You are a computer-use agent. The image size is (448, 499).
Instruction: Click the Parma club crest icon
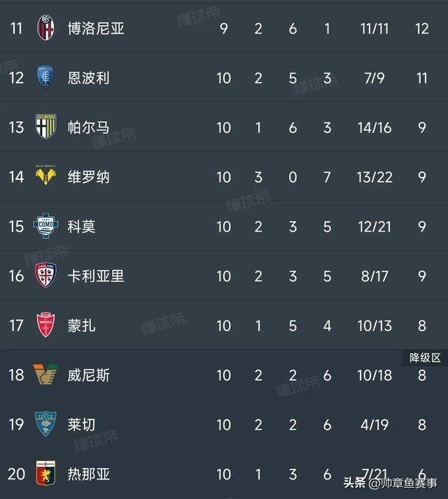click(x=46, y=127)
